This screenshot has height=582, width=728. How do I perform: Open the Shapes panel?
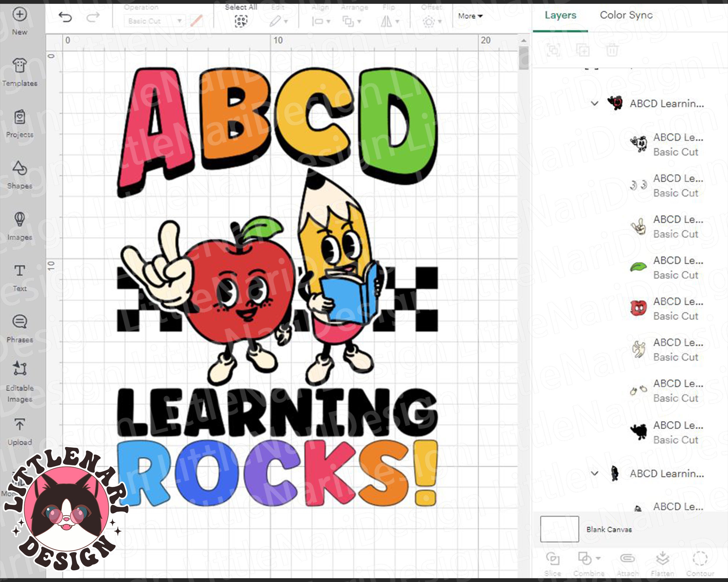20,175
